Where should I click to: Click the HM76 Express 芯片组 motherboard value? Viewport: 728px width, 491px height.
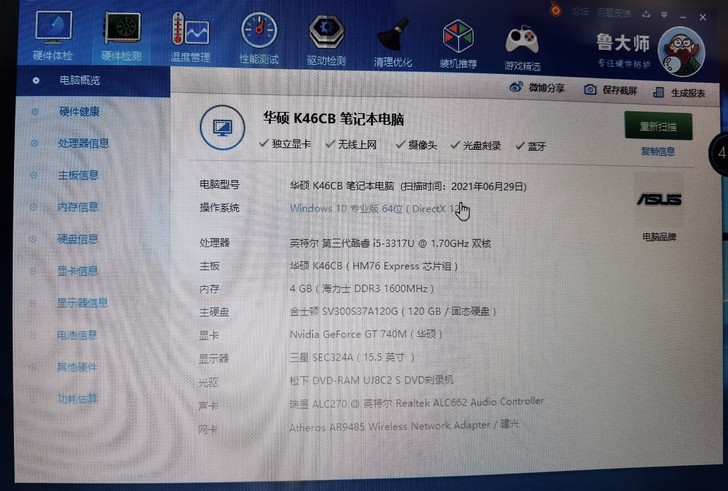point(374,266)
